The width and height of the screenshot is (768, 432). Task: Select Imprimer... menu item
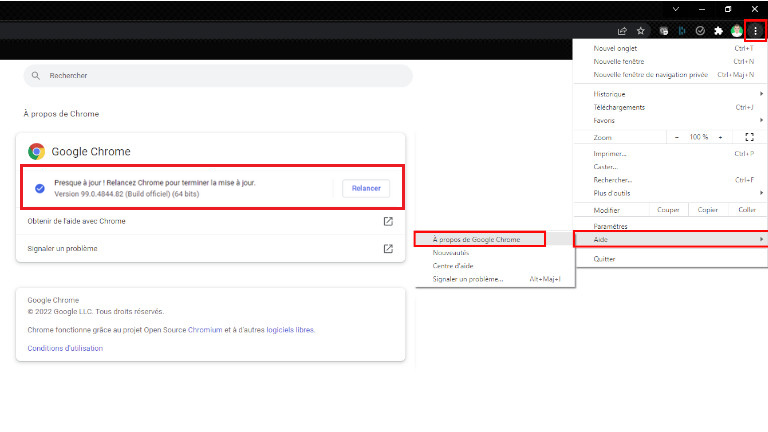[670, 153]
